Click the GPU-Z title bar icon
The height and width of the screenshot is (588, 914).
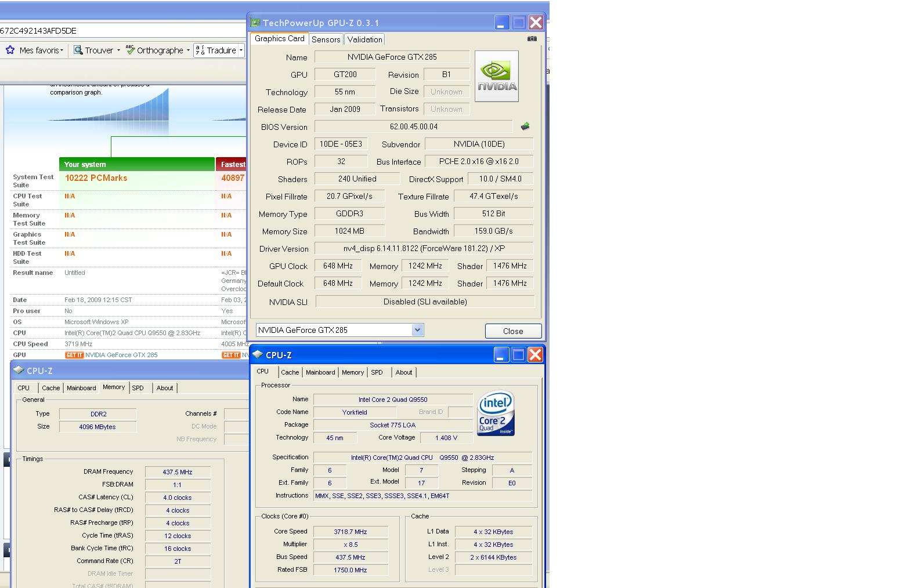255,23
